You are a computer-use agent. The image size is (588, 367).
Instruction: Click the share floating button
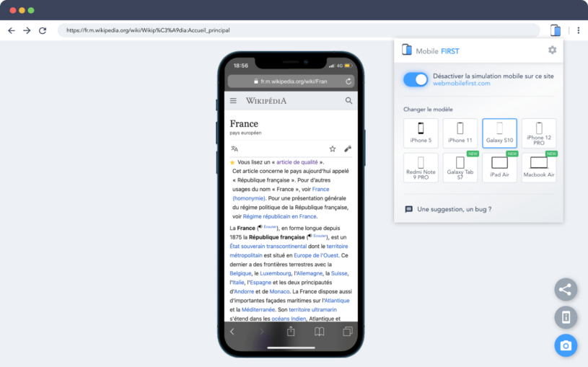click(566, 289)
